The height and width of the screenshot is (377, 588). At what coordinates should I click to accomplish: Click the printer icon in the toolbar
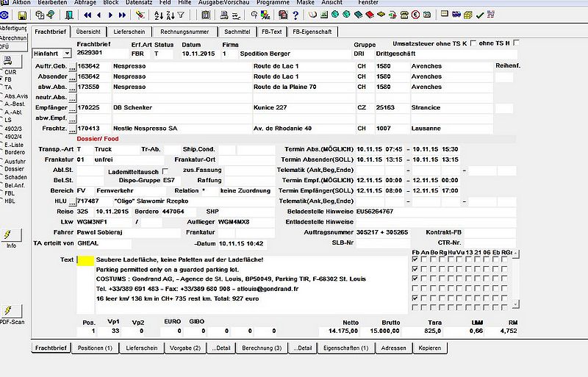224,15
